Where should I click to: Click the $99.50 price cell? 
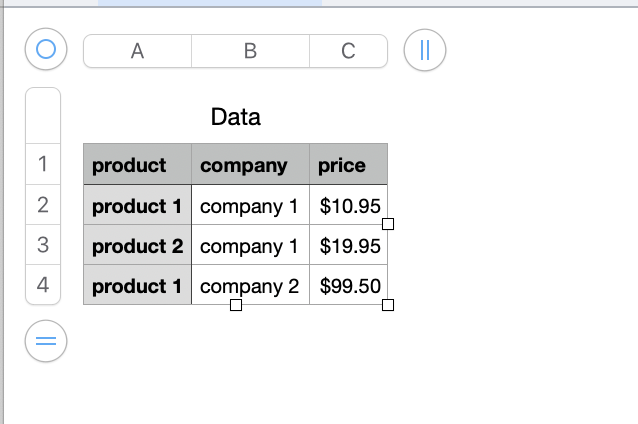349,286
